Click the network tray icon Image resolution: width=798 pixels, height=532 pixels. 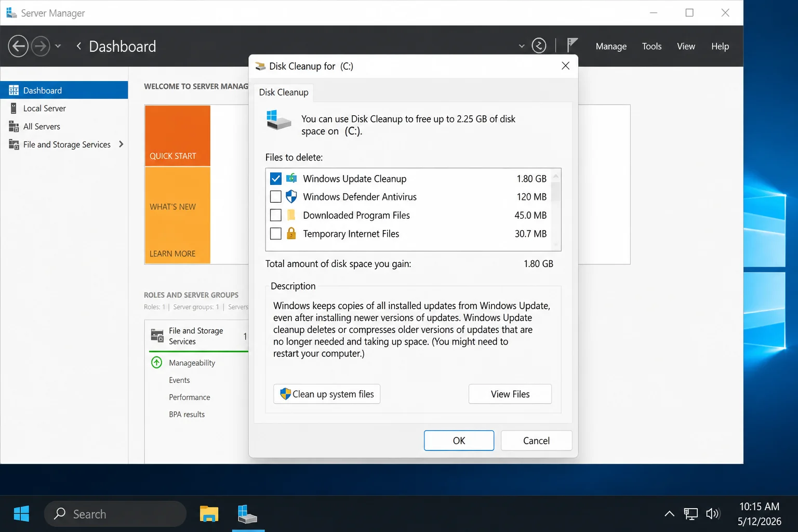click(x=690, y=514)
